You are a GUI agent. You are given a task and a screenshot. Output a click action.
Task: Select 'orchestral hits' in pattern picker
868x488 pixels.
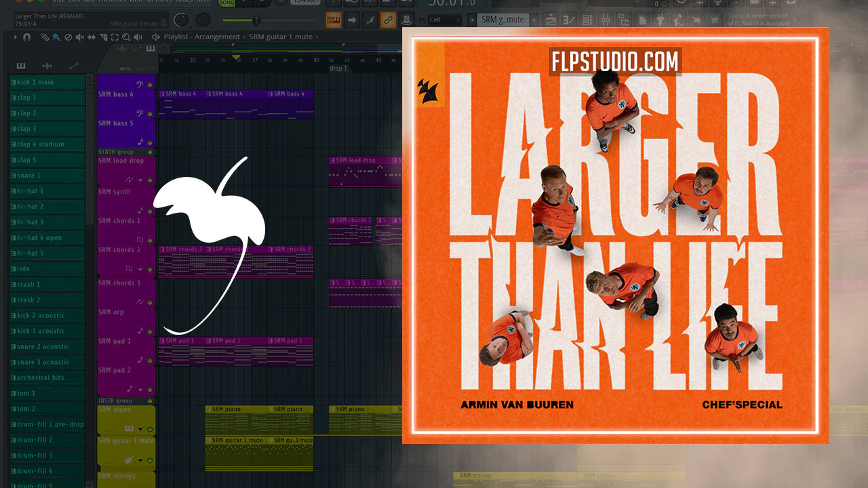coord(47,378)
